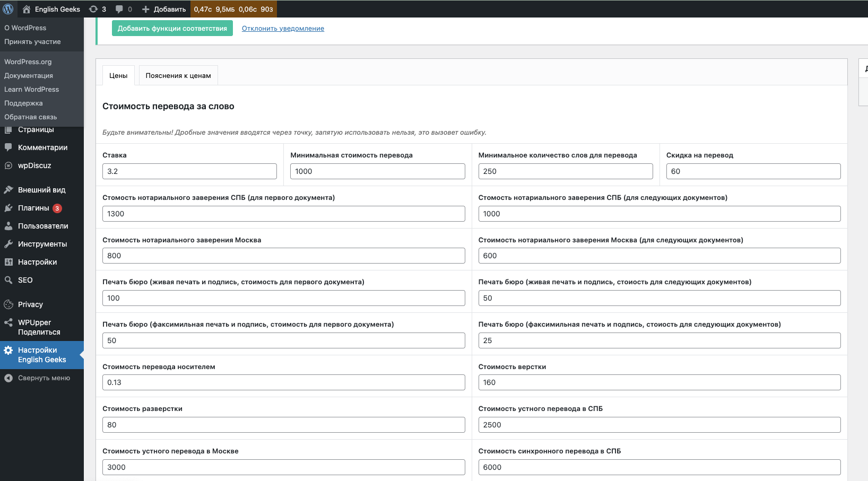Open the Query Monitor stats 0,47с 9,5МБ
Screen dimensions: 868x481
pos(233,9)
